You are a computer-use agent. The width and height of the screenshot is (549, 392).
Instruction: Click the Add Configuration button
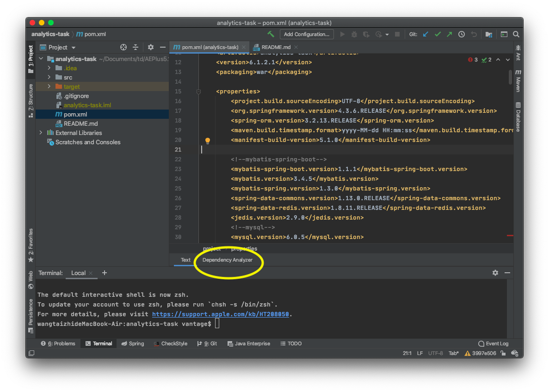point(307,34)
